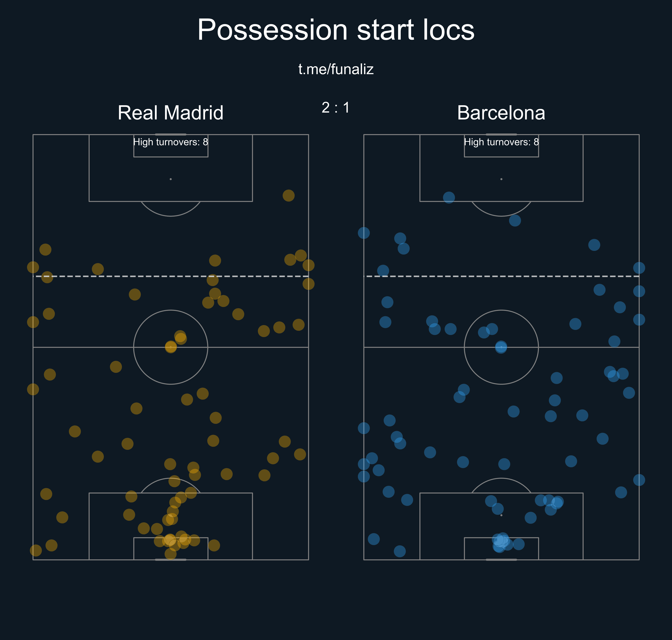Click the bottom goal line marker on Barcelona pitch

tap(501, 560)
